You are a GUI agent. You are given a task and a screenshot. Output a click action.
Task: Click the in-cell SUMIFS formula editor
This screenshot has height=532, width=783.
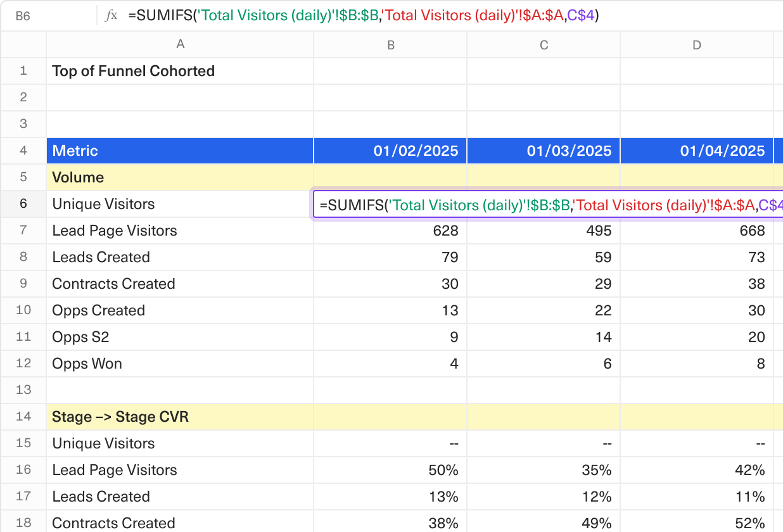point(549,205)
